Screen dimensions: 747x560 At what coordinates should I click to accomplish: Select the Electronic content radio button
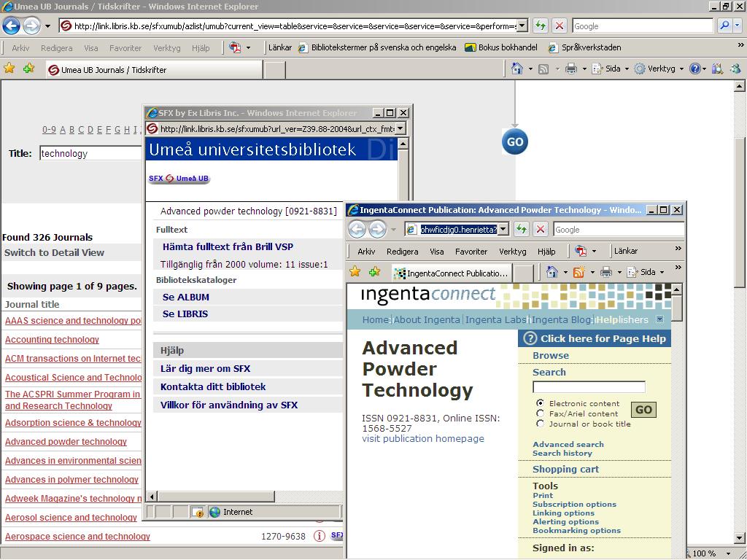[x=541, y=402]
